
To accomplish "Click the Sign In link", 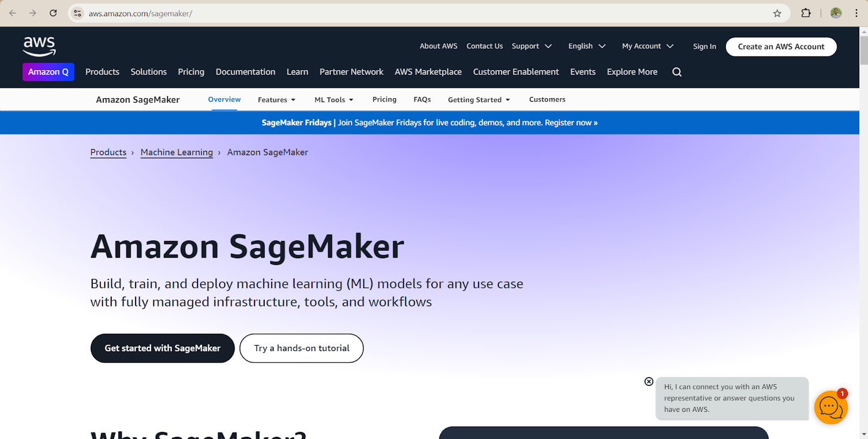I will 704,47.
